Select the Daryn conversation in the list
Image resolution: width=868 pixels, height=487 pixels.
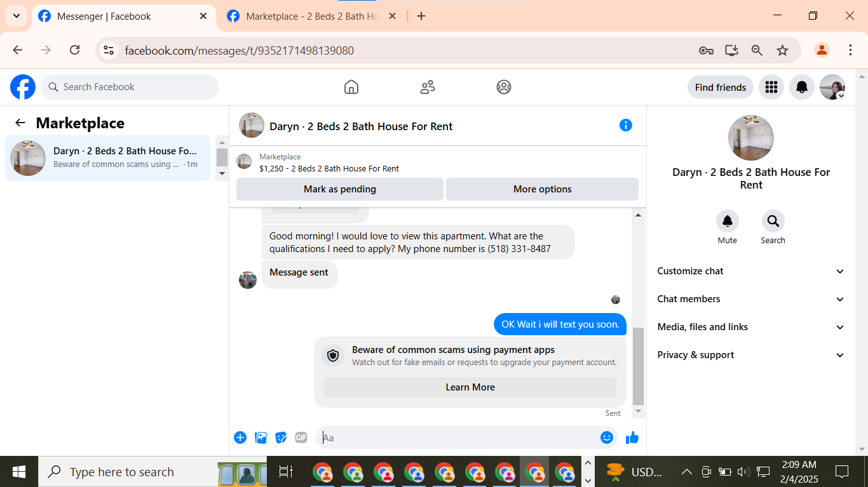[x=107, y=158]
